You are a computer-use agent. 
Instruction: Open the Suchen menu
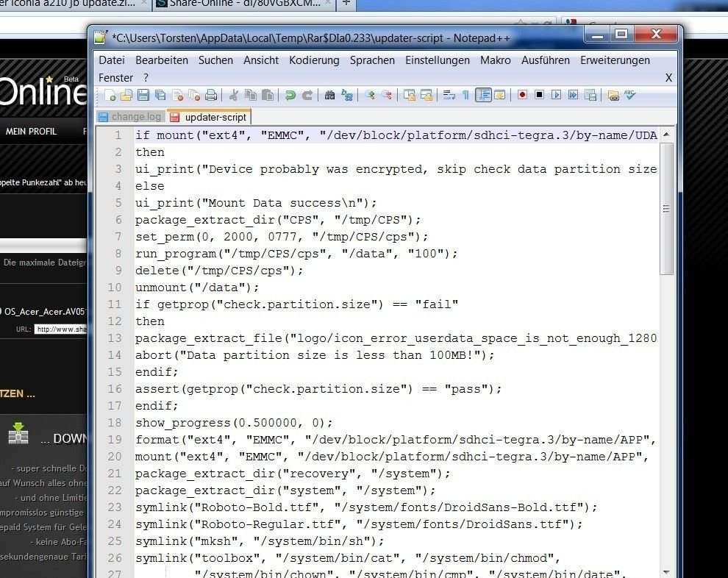pos(215,60)
